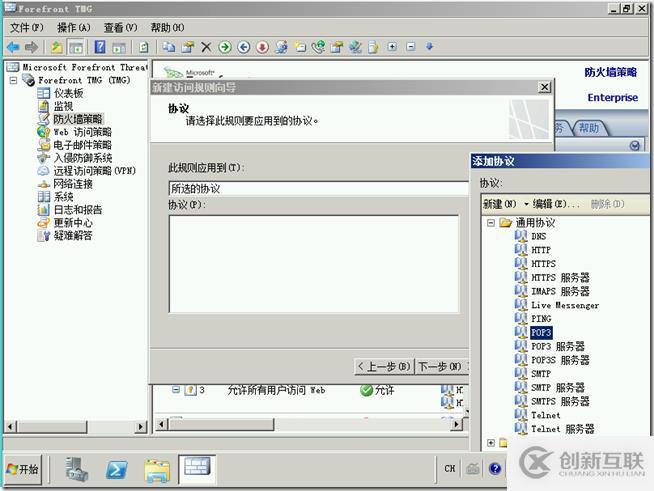Select POP3 服务器 protocol
The height and width of the screenshot is (491, 654).
(x=558, y=346)
